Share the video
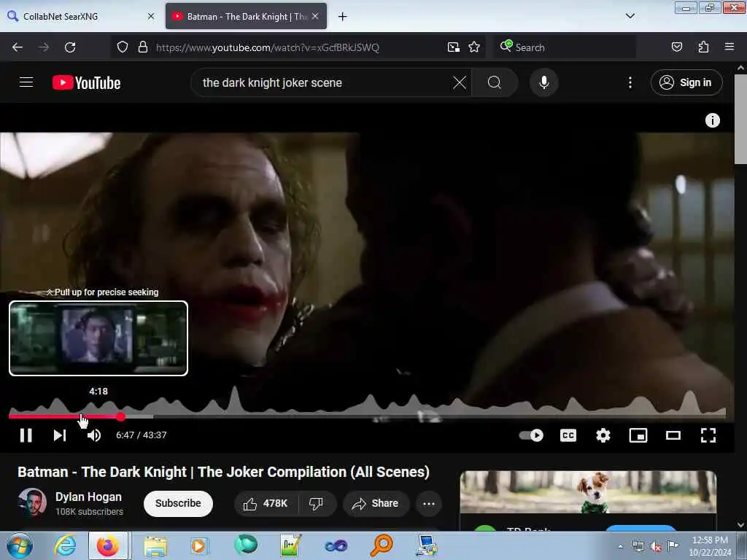Viewport: 747px width, 560px height. [376, 503]
